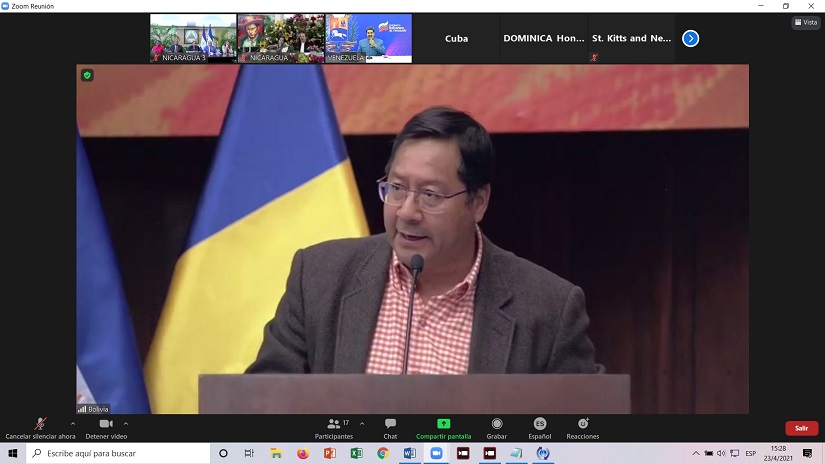Select NICARAGUA video thumbnail
Screen dimensions: 825x464
(x=281, y=38)
